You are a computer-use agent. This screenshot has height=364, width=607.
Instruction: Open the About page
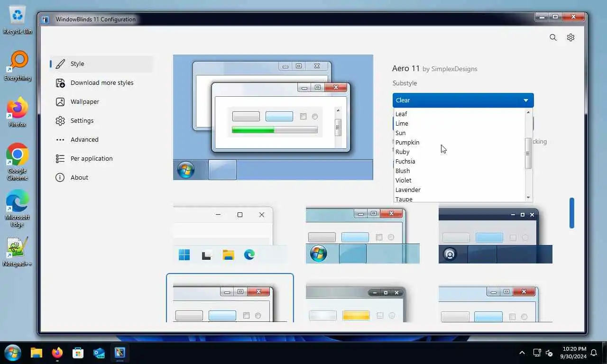[101, 178]
